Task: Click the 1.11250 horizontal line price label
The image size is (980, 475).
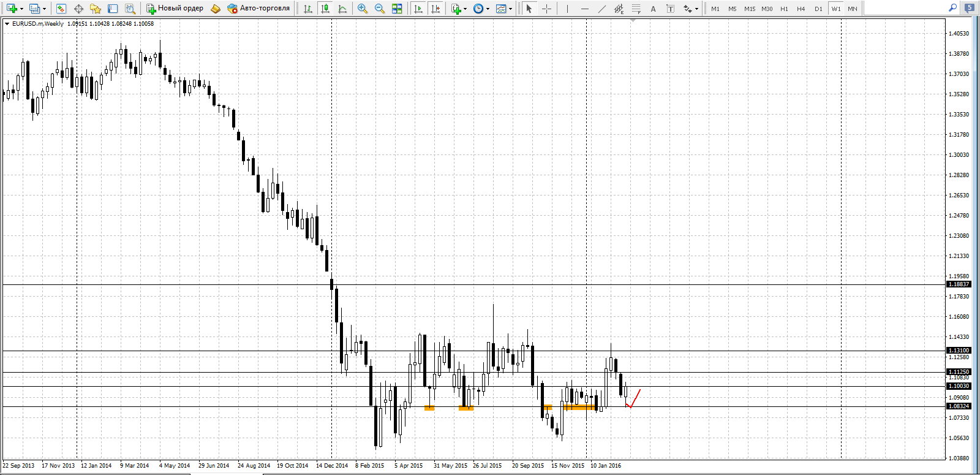Action: click(959, 372)
